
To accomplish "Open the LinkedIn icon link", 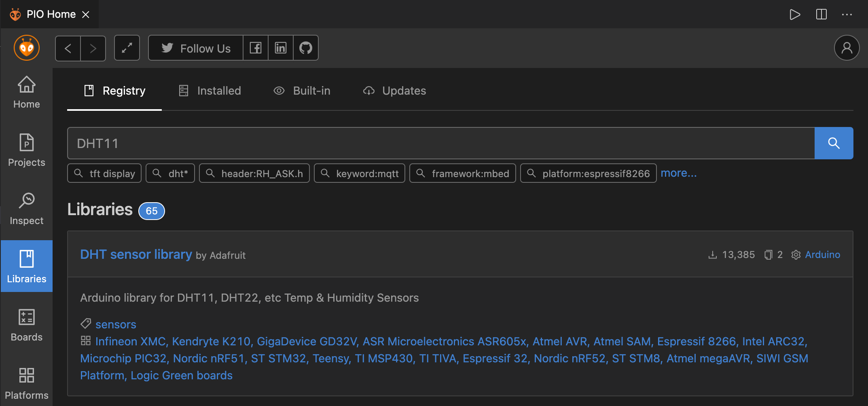I will click(281, 48).
